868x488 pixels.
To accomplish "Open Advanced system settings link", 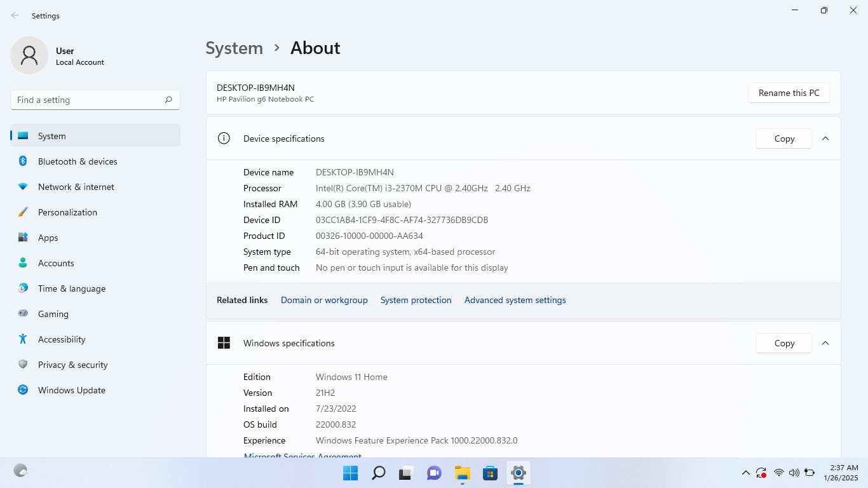I will click(515, 300).
